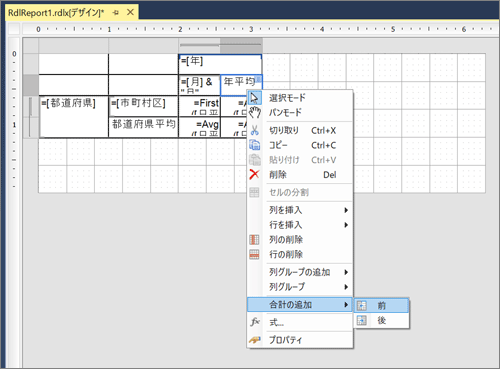500x369 pixels.
Task: Click the 後 insert-total-after icon
Action: 362,320
